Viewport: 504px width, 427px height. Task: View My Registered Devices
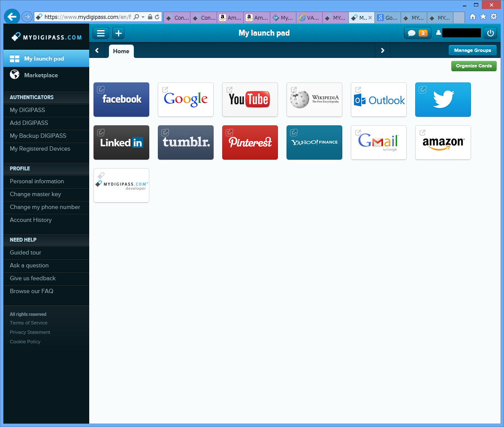(46, 148)
